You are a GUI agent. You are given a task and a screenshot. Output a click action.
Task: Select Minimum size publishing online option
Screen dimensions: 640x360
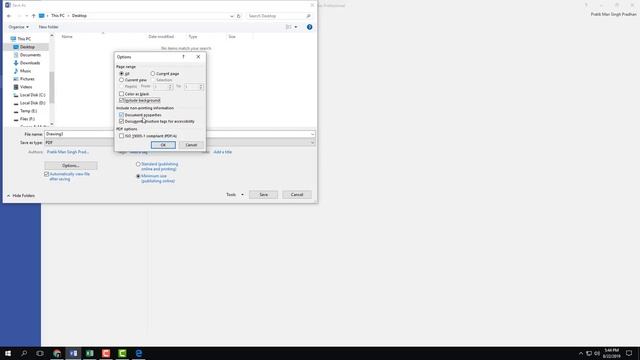tap(138, 176)
